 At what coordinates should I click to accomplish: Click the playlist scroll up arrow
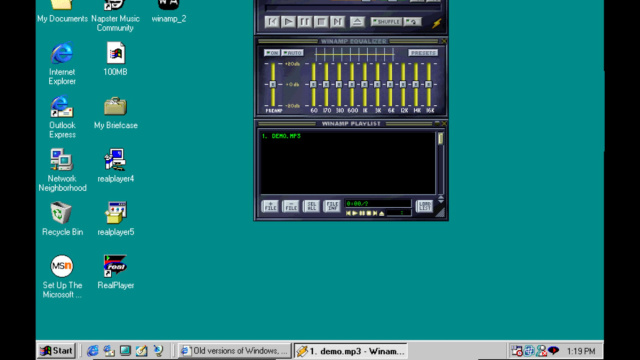[x=441, y=198]
